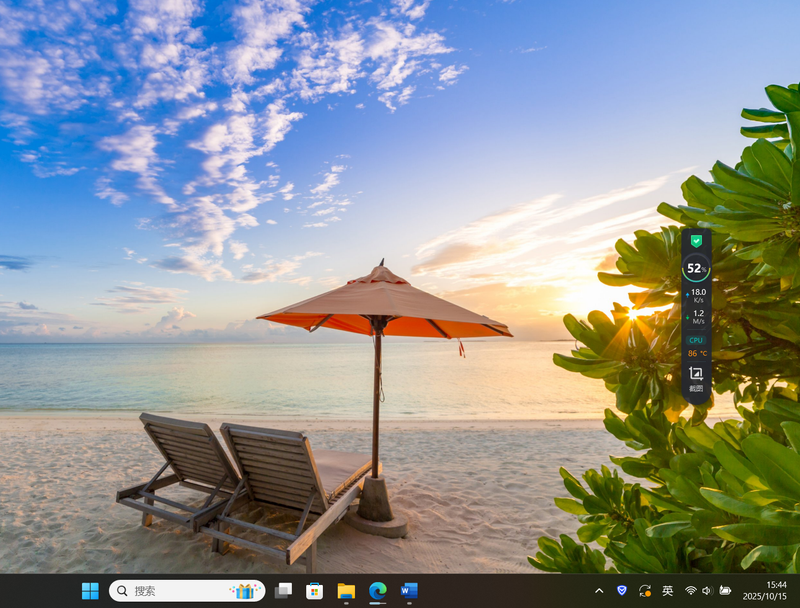Open Task View from the taskbar
Image resolution: width=800 pixels, height=608 pixels.
coord(283,590)
